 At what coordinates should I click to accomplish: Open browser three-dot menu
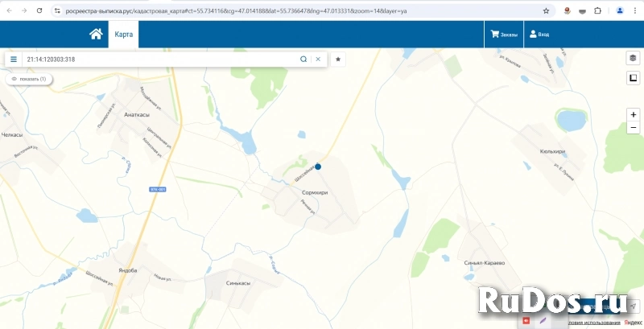(635, 10)
